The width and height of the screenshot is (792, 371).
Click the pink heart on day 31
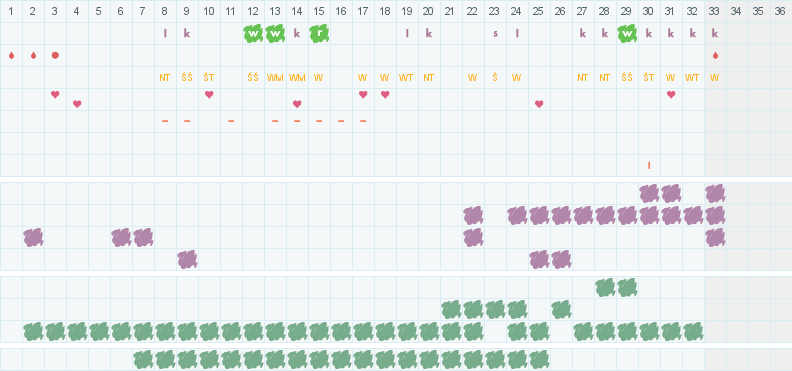pyautogui.click(x=671, y=94)
